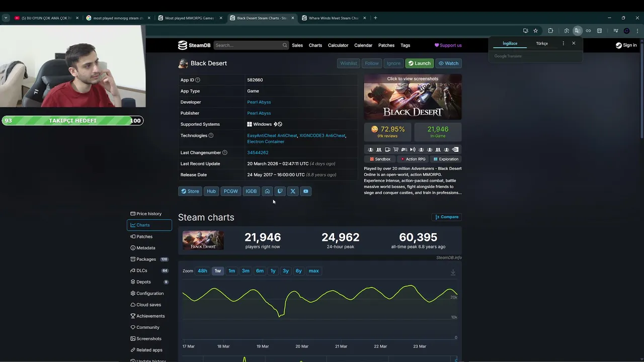Click the Remote Play (play with waves) category icon
Viewport: 644px width, 362px height.
click(x=413, y=149)
